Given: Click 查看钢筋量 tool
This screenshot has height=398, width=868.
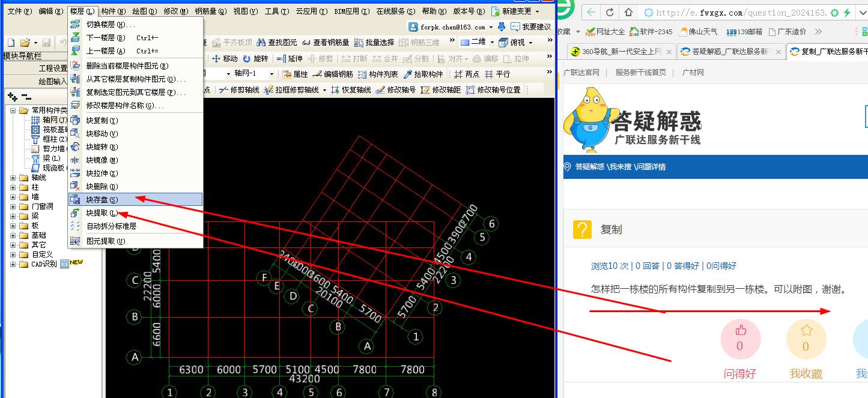Looking at the screenshot, I should click(x=325, y=42).
